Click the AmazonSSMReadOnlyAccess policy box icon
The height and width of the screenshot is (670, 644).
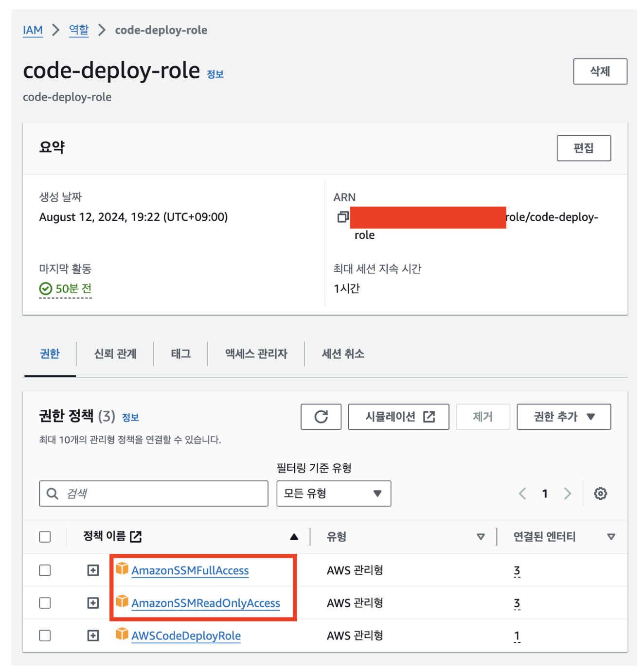point(122,601)
